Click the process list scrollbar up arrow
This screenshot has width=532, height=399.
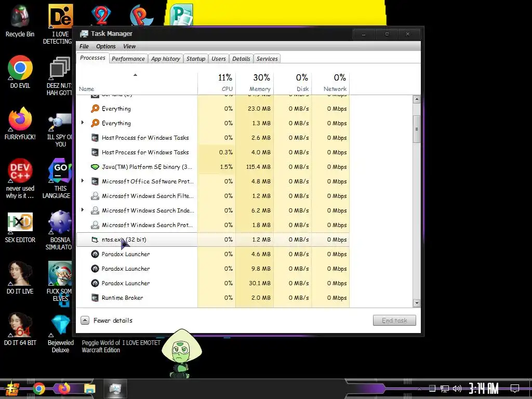417,99
